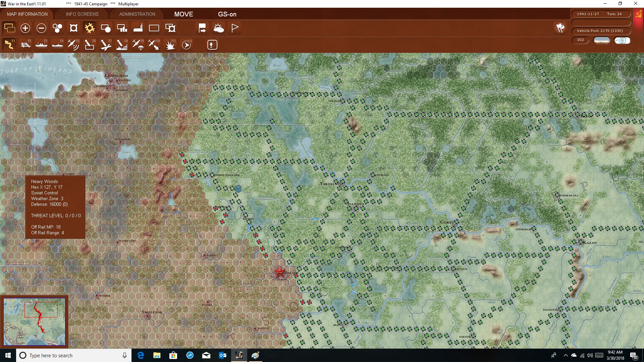Select the F2 rail mode icon
Screen dimensions: 644x362
25,45
